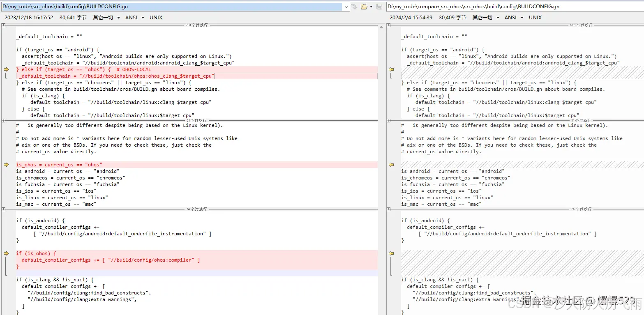Click right pane linux:$target_cpu toolchain line
This screenshot has width=644, height=315.
[496, 115]
